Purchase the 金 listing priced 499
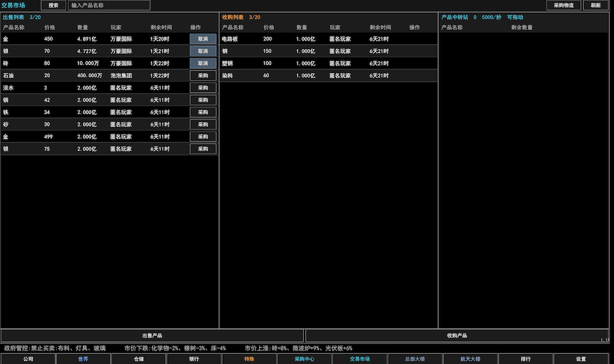The width and height of the screenshot is (614, 364). coord(203,137)
